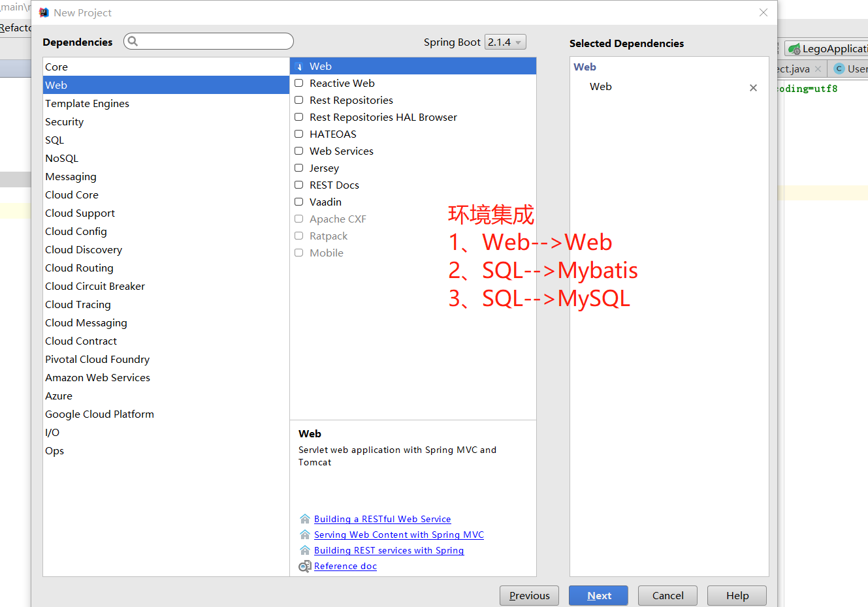The width and height of the screenshot is (868, 607).
Task: Select the Cloud Support category
Action: point(166,213)
